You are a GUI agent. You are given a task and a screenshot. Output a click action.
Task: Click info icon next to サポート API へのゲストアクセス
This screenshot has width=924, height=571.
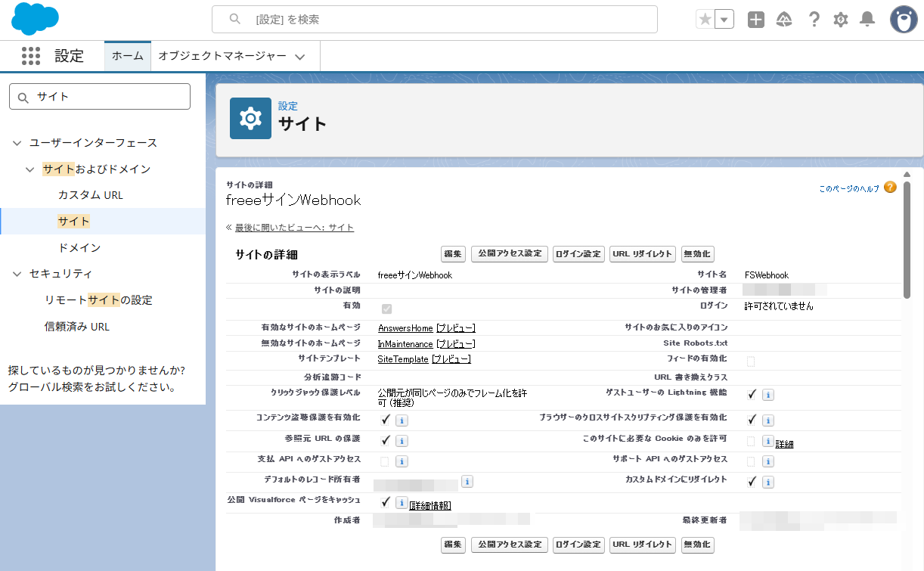pos(767,461)
